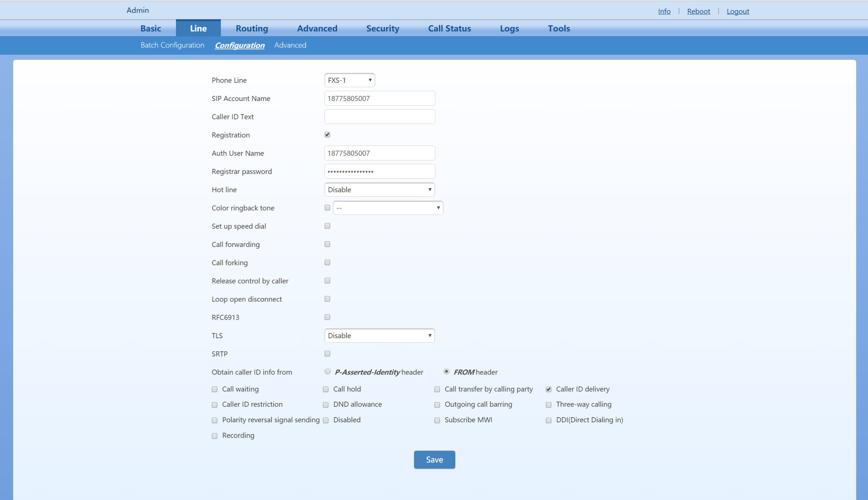Enable Subscribe MWI checkbox
Image resolution: width=868 pixels, height=500 pixels.
437,420
